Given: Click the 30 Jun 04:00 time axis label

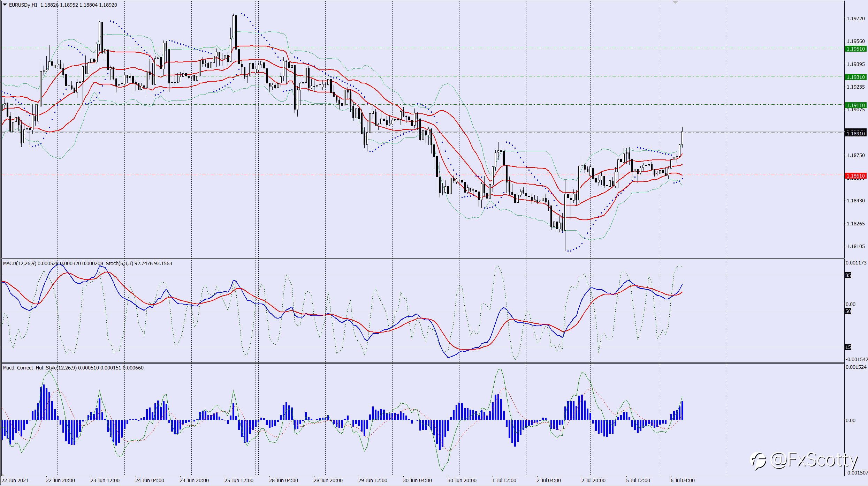Looking at the screenshot, I should click(x=417, y=480).
